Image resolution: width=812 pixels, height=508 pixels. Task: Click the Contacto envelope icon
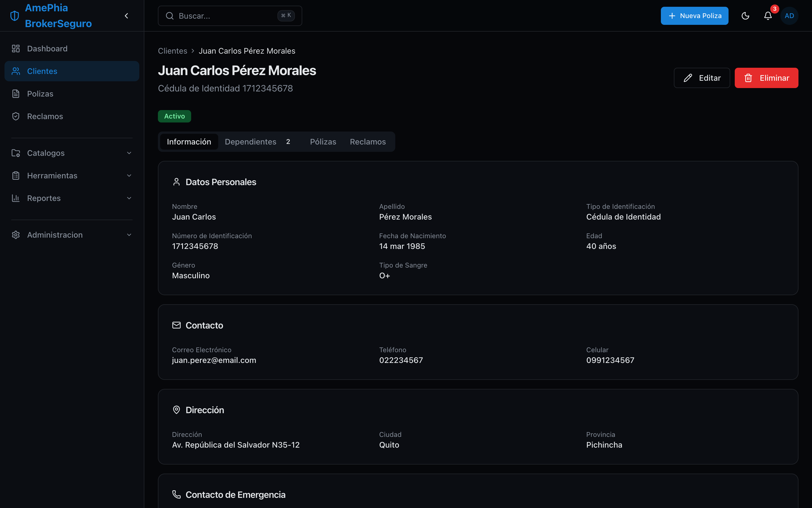coord(176,325)
